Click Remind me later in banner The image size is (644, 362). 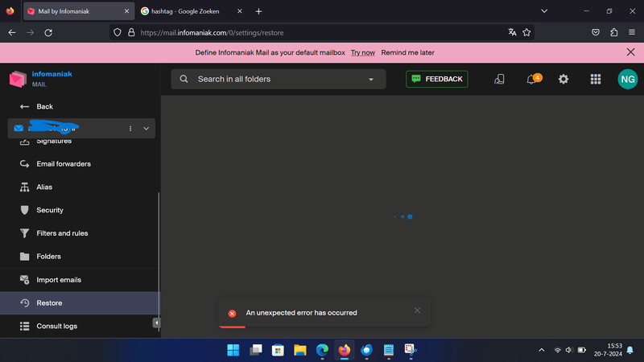(407, 52)
